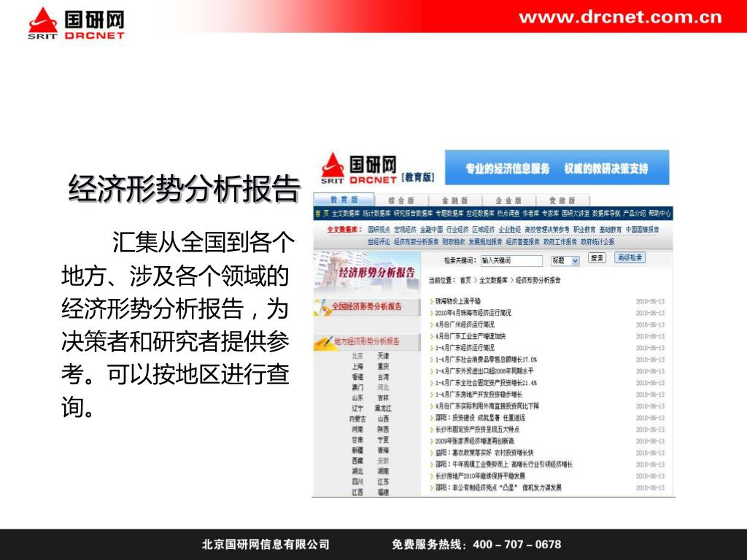
Task: Select 全国经济形势分析报告 in the sidebar
Action: [367, 306]
